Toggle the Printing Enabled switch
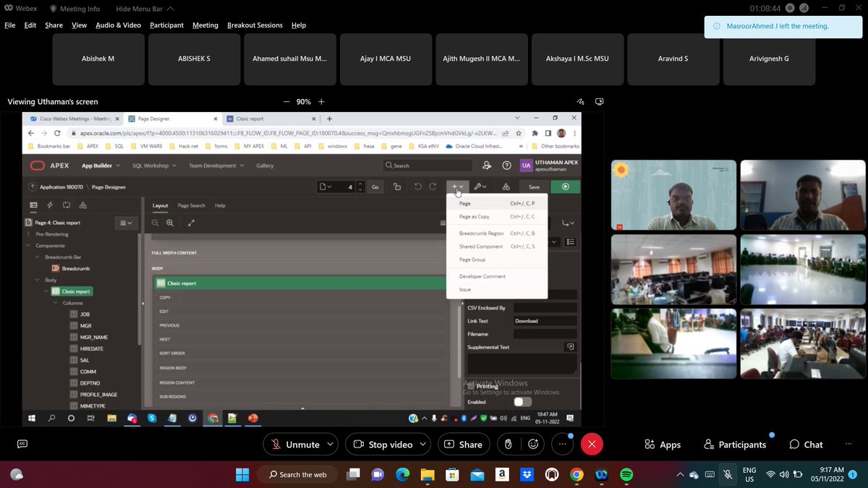Image resolution: width=868 pixels, height=488 pixels. 522,402
